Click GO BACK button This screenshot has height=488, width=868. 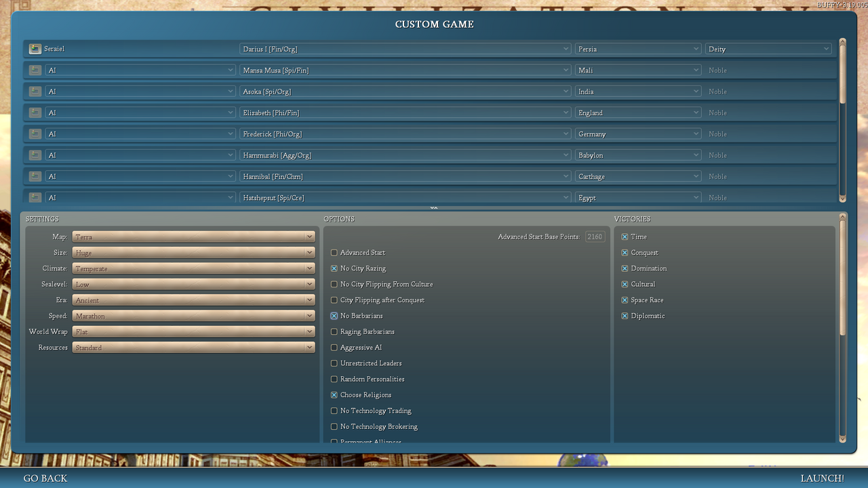(x=45, y=478)
